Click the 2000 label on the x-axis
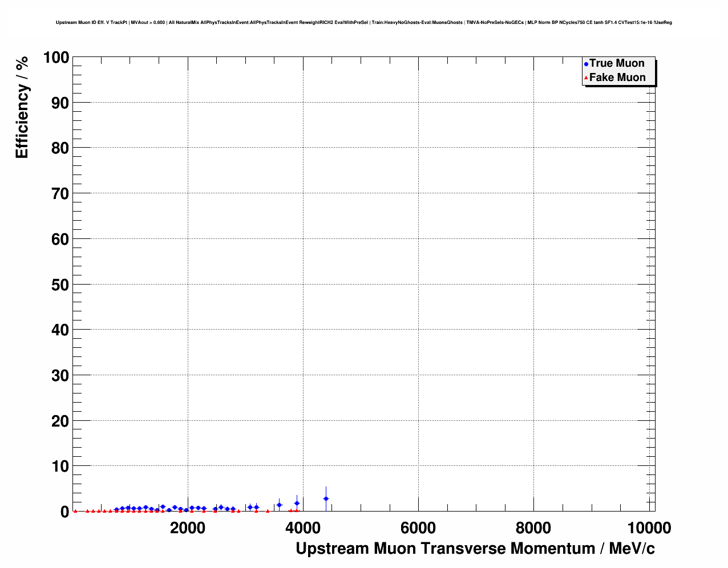The height and width of the screenshot is (568, 728). pos(188,528)
